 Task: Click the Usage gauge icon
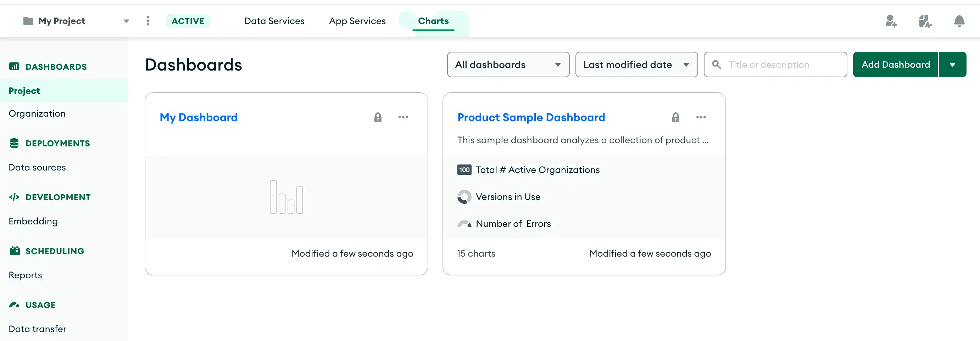(x=14, y=305)
